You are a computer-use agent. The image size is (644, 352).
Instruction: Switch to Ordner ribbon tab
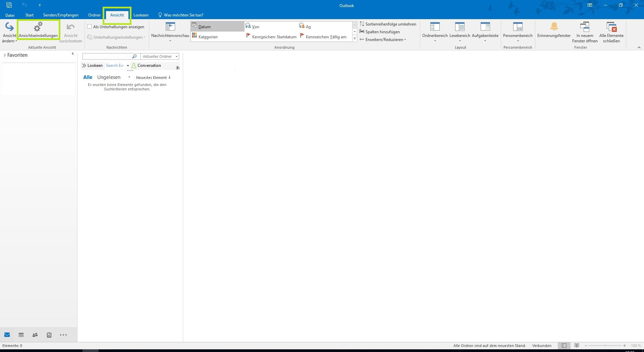pos(95,15)
